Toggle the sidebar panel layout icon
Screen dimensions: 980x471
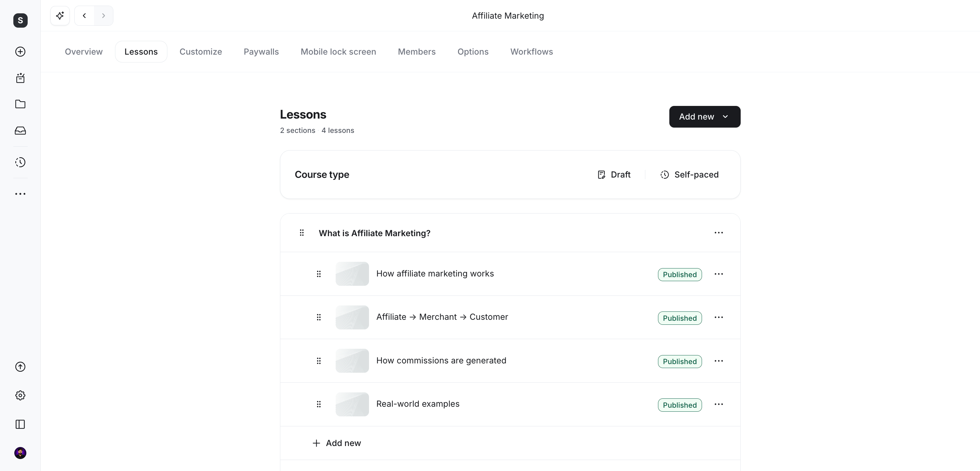click(x=20, y=424)
